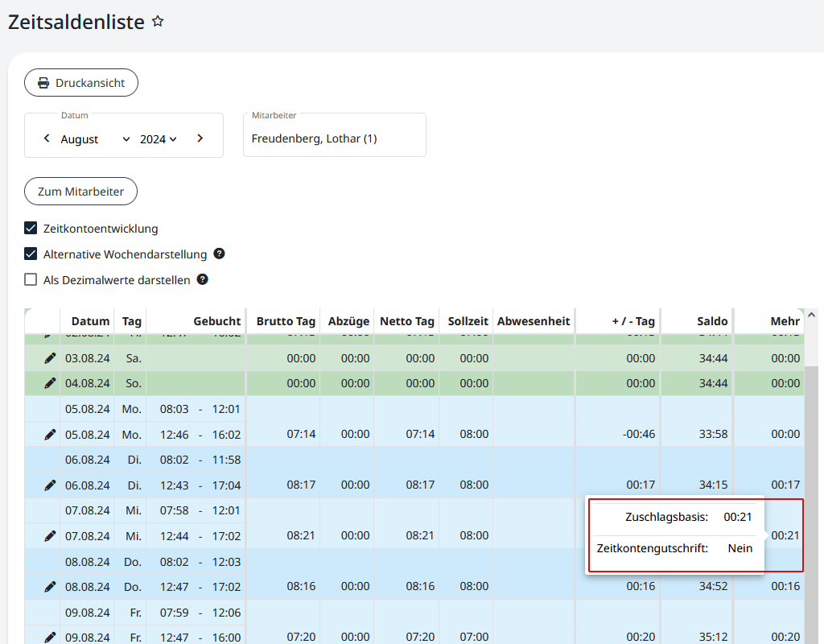Open the 2024 year dropdown
Image resolution: width=824 pixels, height=644 pixels.
click(159, 139)
